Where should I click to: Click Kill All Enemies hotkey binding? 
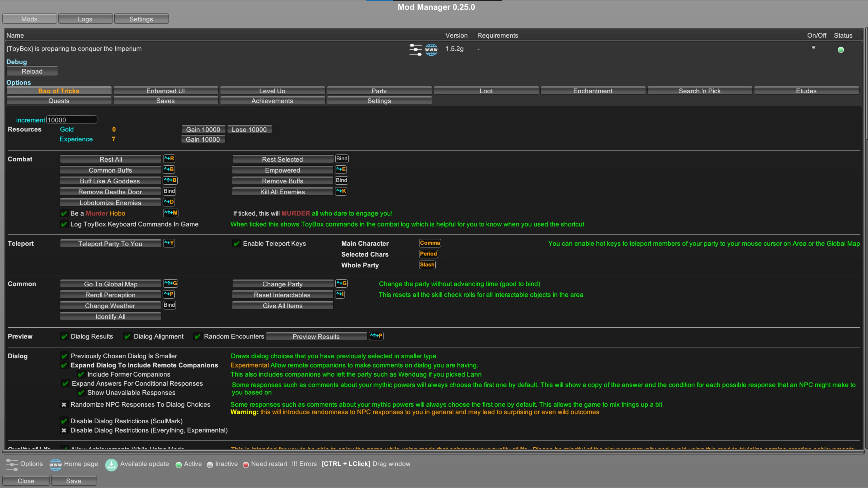pyautogui.click(x=341, y=191)
